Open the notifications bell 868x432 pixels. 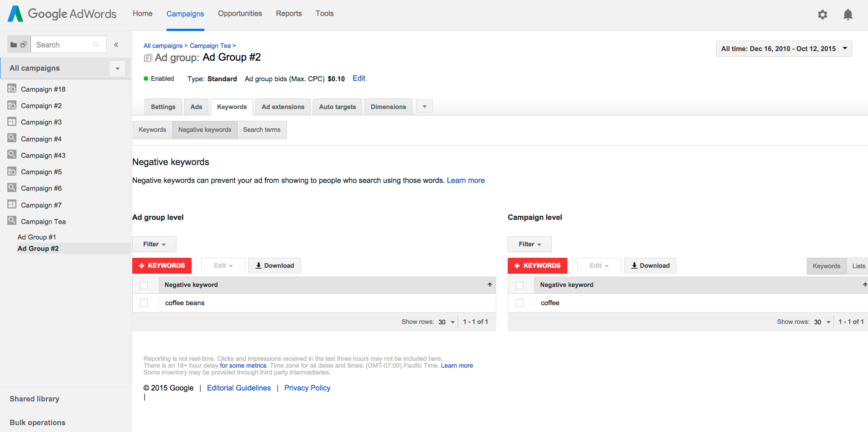[847, 15]
